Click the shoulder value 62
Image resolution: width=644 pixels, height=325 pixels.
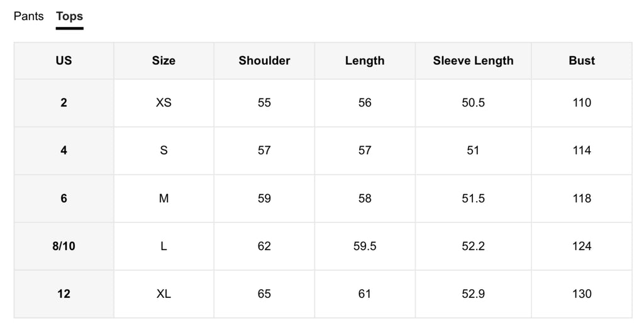coord(264,246)
